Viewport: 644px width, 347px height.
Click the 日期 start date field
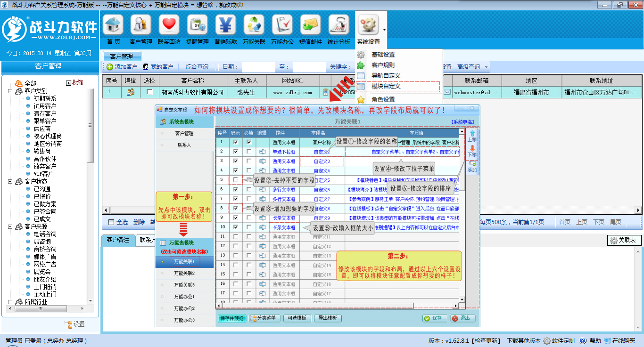[x=259, y=67]
